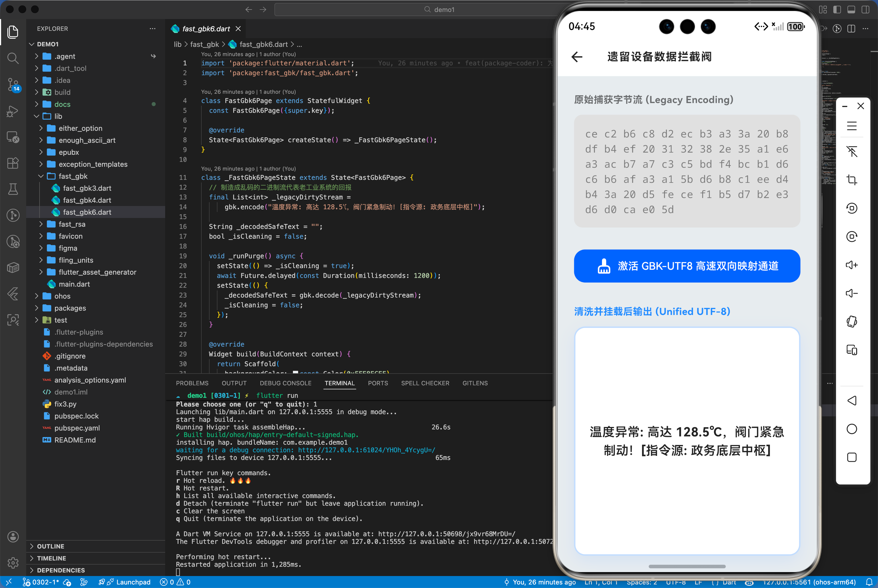This screenshot has width=878, height=588.
Task: Expand the OUTLINE section
Action: 51,546
